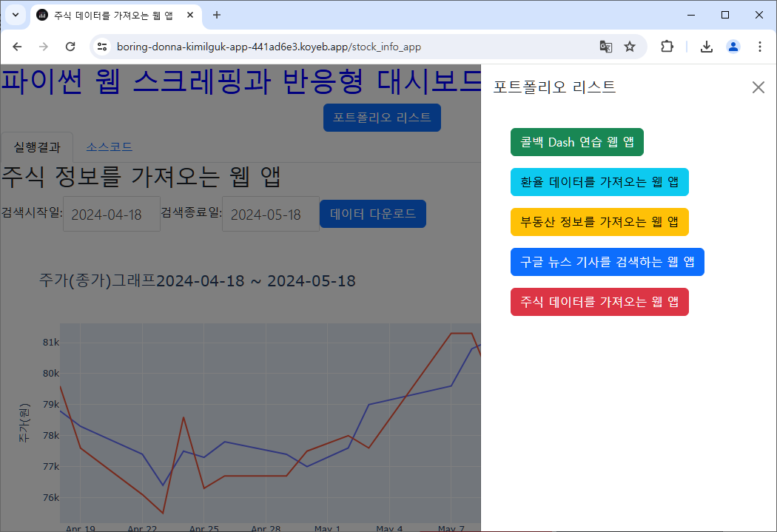Open the extensions puzzle icon

click(x=667, y=47)
